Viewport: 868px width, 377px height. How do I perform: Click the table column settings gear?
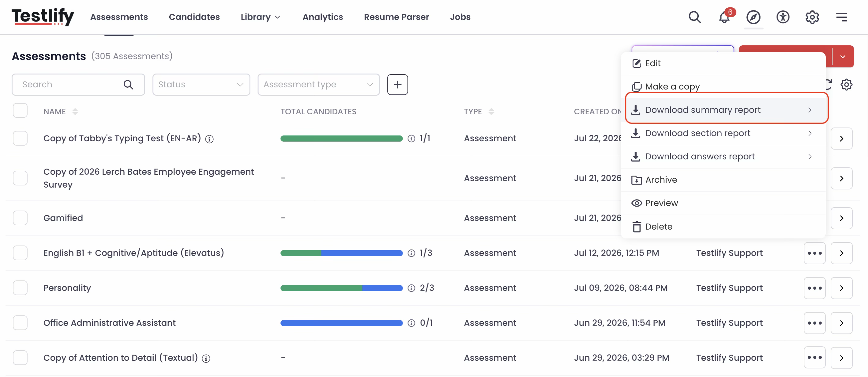point(846,84)
